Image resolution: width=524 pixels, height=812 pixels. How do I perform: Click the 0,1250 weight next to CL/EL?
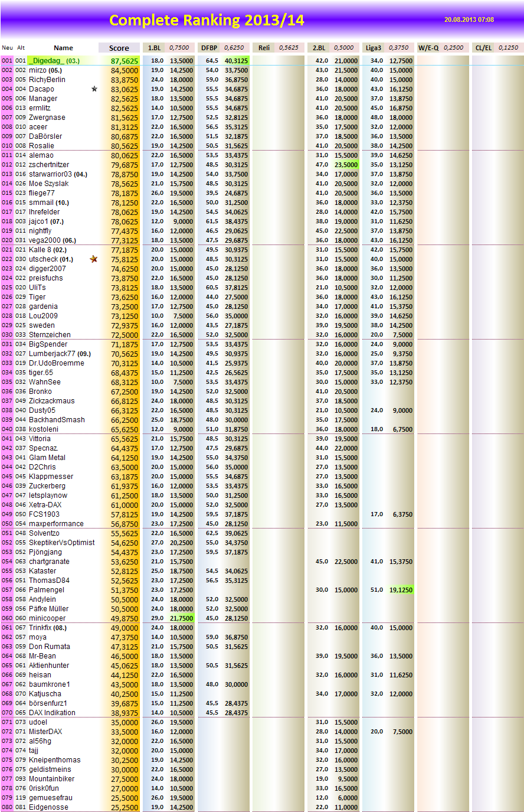[x=509, y=48]
